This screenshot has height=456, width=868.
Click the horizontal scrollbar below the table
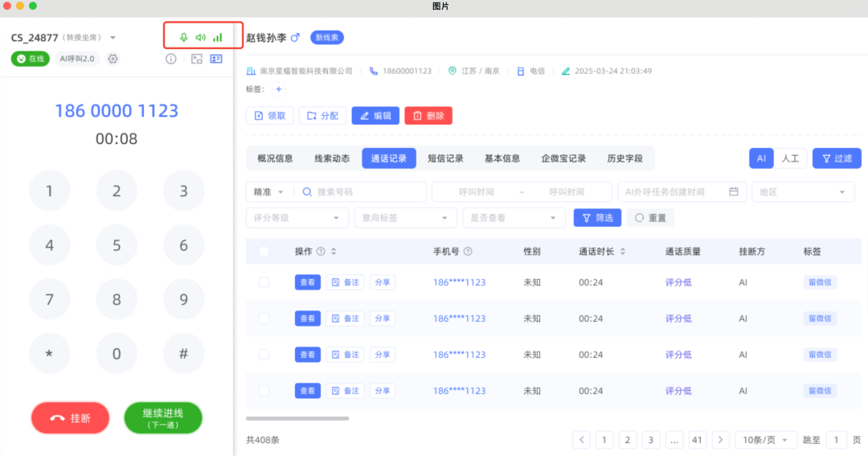pos(297,418)
